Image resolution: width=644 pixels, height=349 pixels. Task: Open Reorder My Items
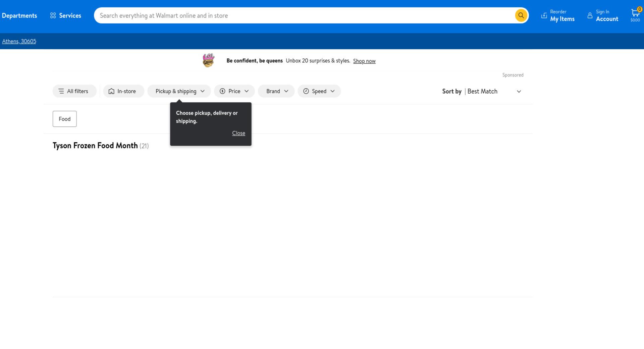point(558,15)
